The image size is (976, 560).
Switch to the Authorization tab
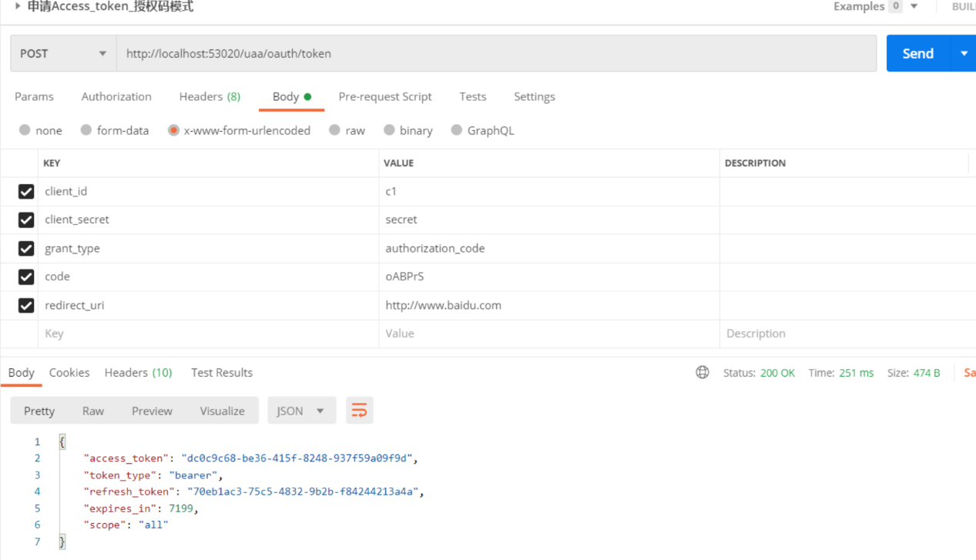(116, 96)
